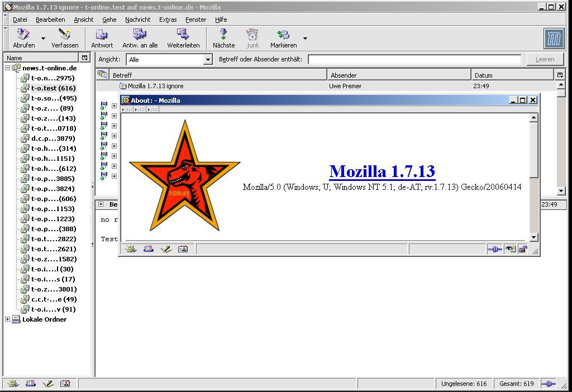The width and height of the screenshot is (572, 392).
Task: Open the Nachricht menu
Action: click(x=137, y=20)
